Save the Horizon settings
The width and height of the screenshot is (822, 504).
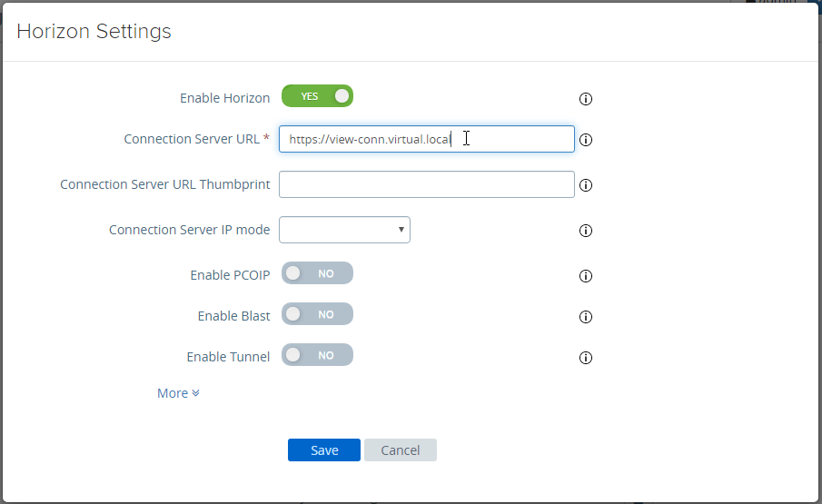(x=324, y=450)
